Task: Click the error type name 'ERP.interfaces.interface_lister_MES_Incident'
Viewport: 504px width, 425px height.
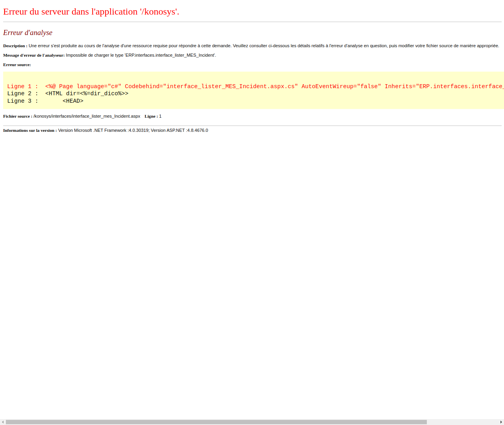Action: (169, 55)
